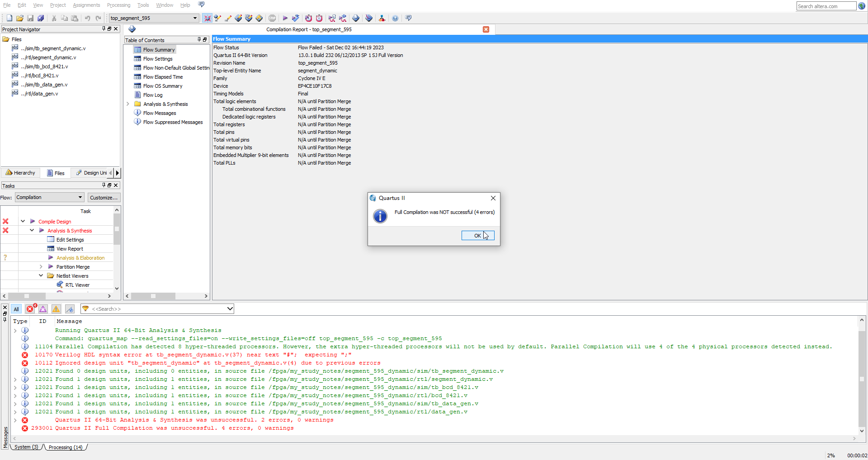The height and width of the screenshot is (460, 868).
Task: Select file ../rtl/segment_dynamic.v
Action: [x=48, y=57]
